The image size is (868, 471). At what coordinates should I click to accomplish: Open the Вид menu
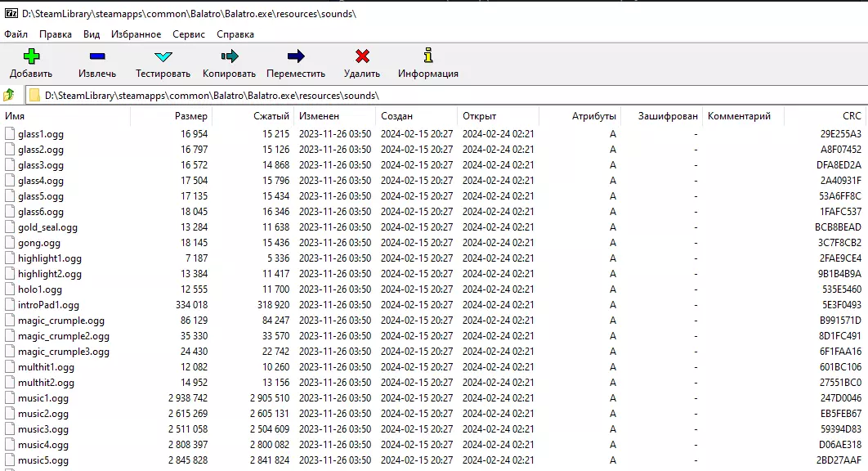(x=92, y=34)
